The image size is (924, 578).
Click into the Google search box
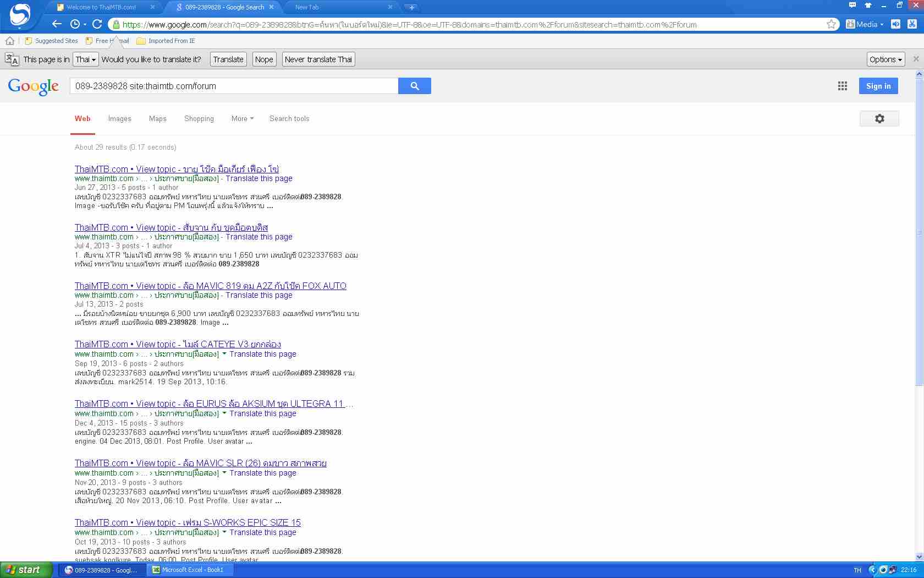click(234, 86)
